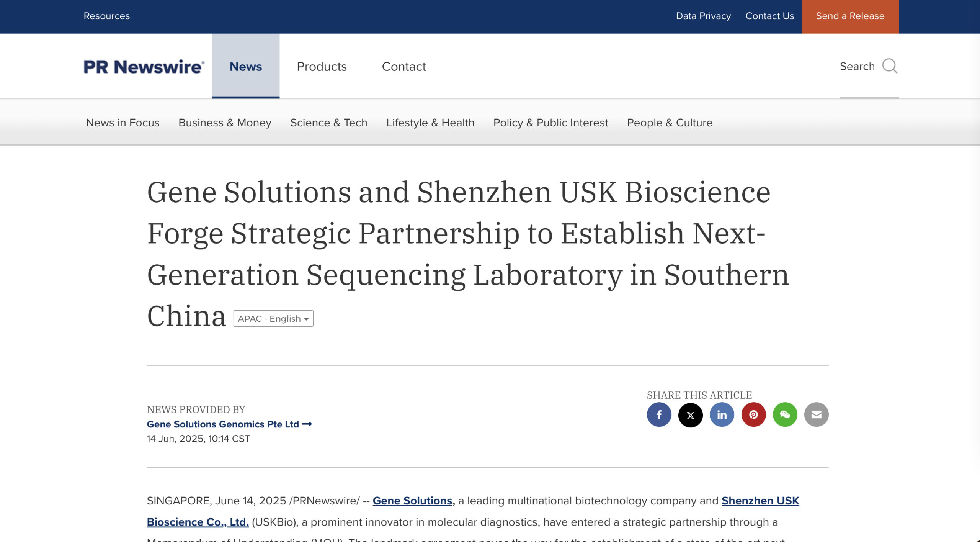Share the article via WeChat
980x542 pixels.
[x=785, y=414]
